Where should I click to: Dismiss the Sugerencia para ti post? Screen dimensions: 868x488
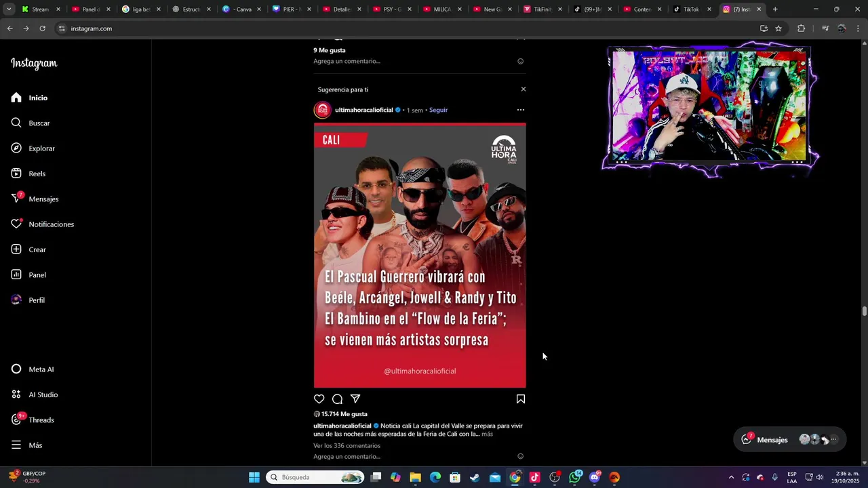coord(523,89)
